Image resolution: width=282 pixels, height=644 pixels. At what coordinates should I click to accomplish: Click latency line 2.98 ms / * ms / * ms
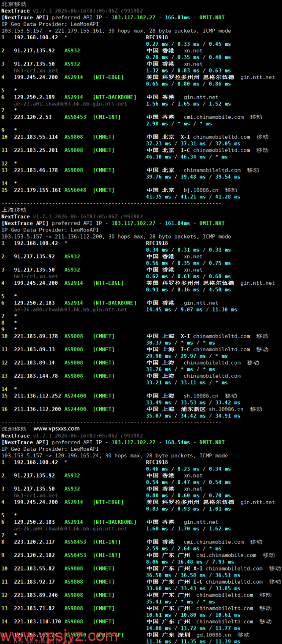pos(179,124)
